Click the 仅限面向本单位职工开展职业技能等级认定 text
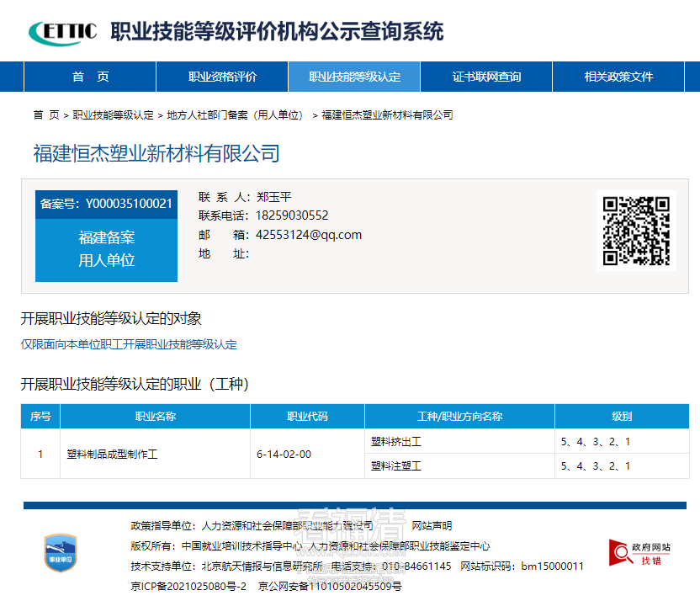The image size is (700, 601). coord(129,344)
